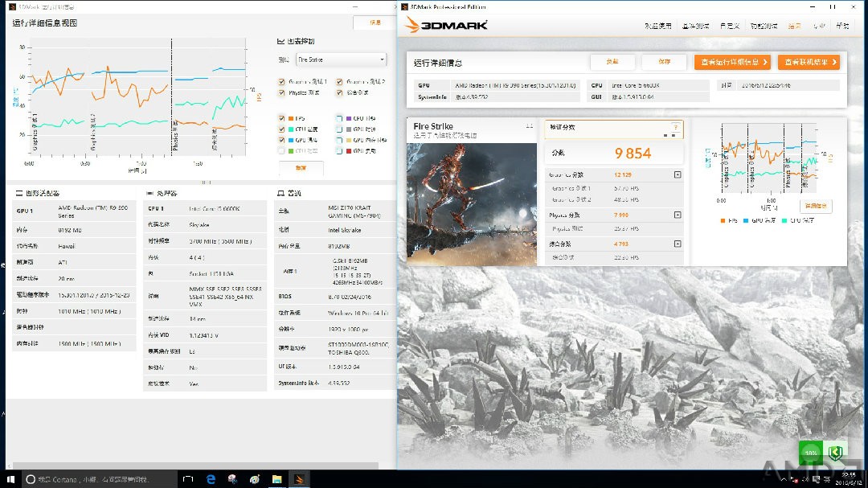
Task: Click the 3DMark icon in the taskbar
Action: tap(299, 479)
